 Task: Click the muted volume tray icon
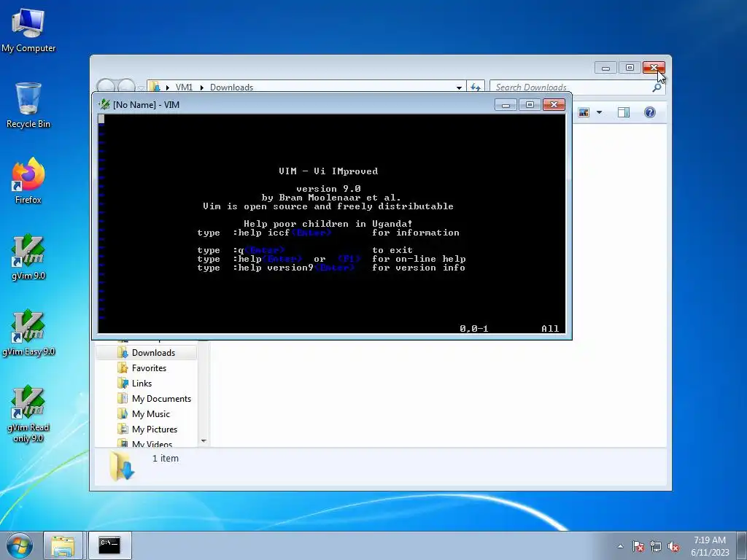tap(673, 546)
